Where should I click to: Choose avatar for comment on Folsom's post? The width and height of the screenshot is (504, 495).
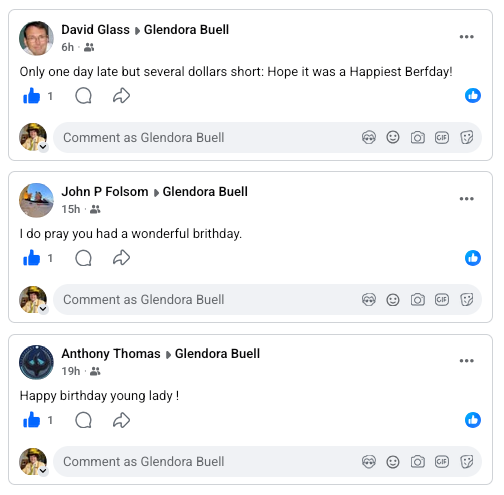point(369,300)
